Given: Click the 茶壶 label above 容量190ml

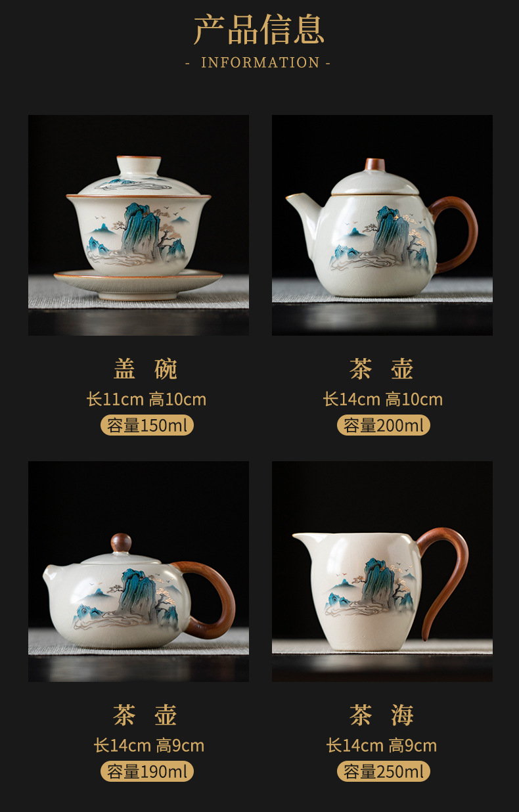Looking at the screenshot, I should 146,715.
